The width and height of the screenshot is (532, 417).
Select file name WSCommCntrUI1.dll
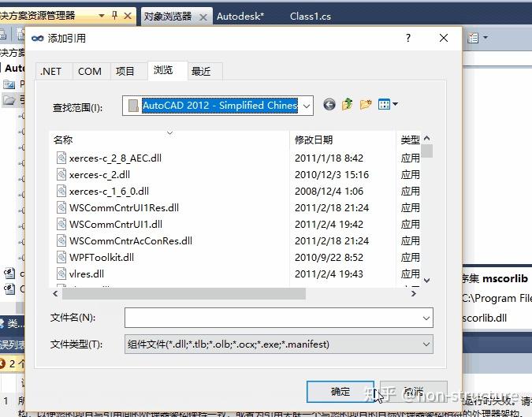pos(116,225)
